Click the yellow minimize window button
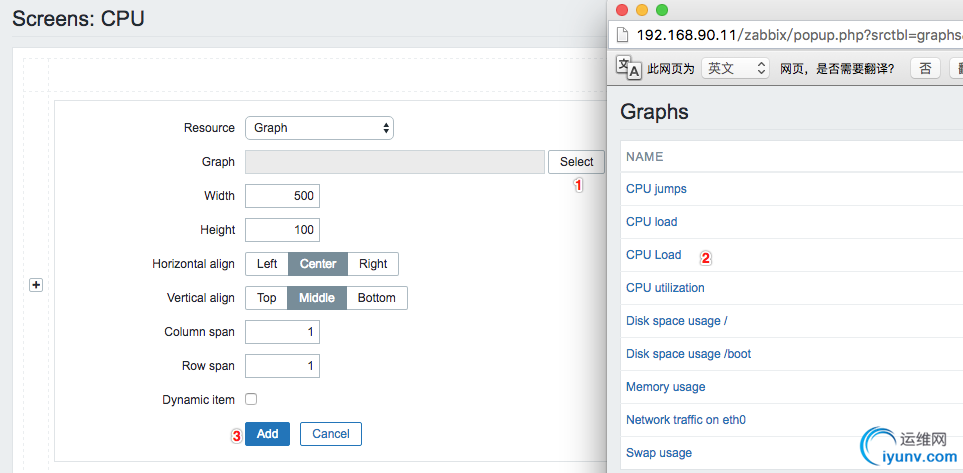The image size is (963, 473). click(x=642, y=10)
